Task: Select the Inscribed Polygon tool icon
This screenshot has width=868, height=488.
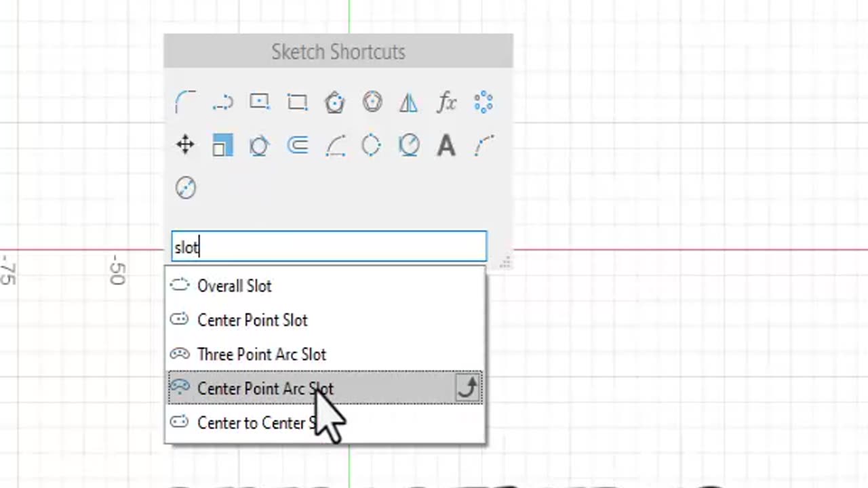Action: click(372, 102)
